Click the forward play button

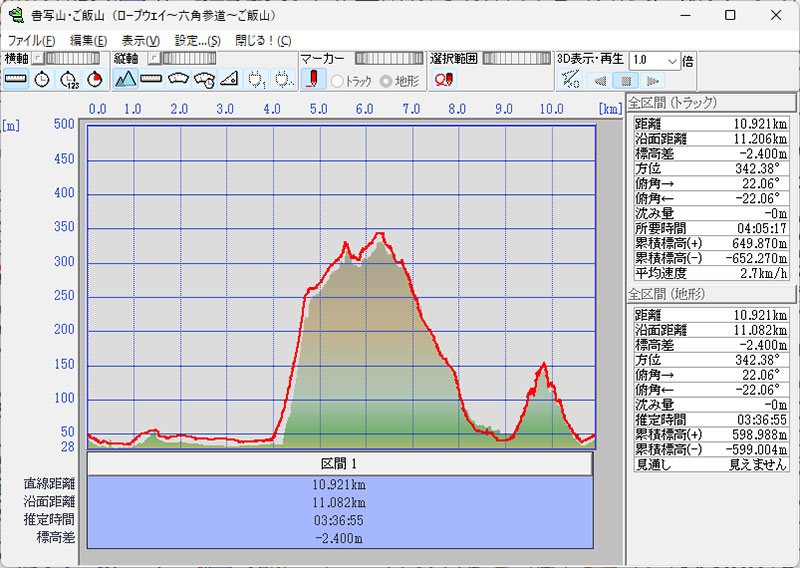(653, 81)
